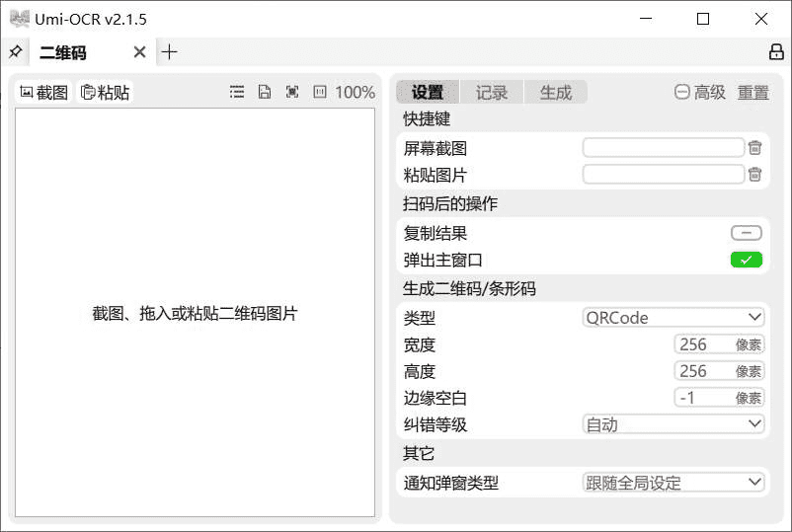Click the save image icon
Screen dimensions: 792x532
coord(265,92)
